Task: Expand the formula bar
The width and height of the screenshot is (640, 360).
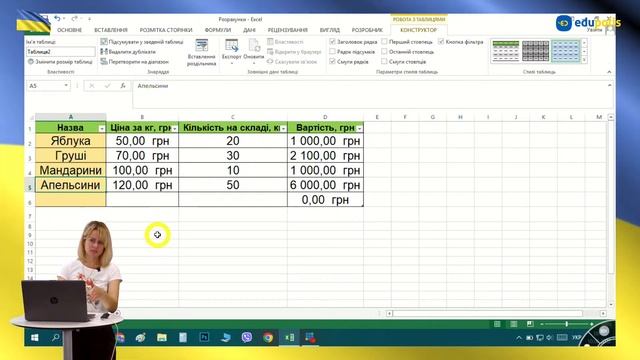Action: point(609,85)
